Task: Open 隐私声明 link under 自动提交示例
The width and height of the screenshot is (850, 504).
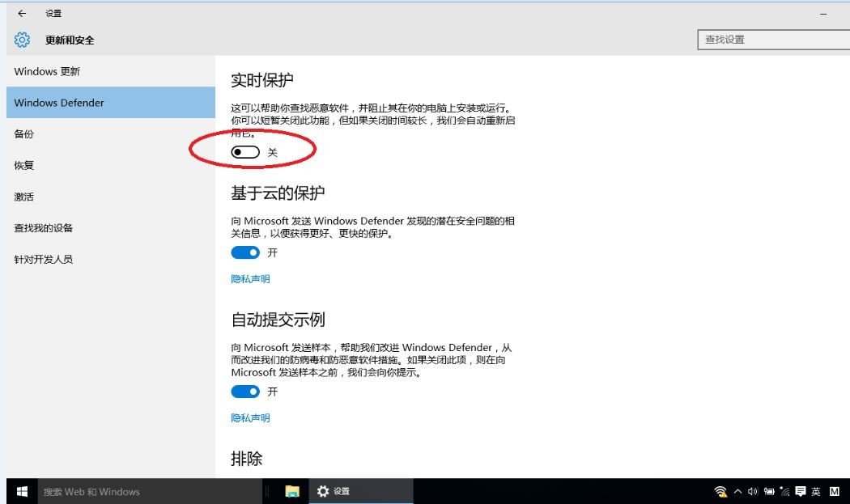Action: coord(250,417)
